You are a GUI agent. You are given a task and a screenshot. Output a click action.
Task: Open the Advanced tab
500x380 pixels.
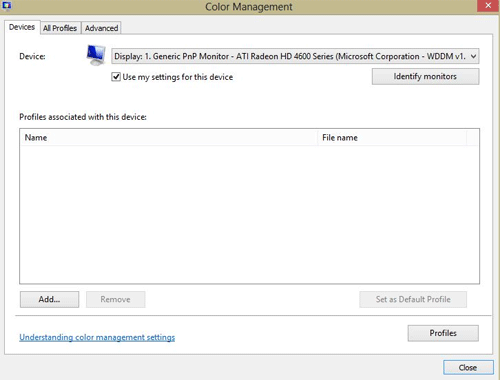point(101,28)
